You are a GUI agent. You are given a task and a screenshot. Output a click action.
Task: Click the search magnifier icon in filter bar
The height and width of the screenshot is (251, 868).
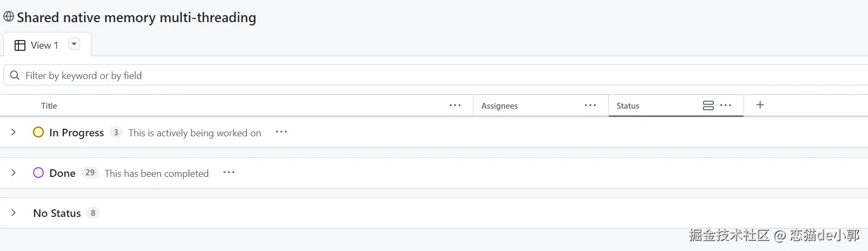pos(15,75)
